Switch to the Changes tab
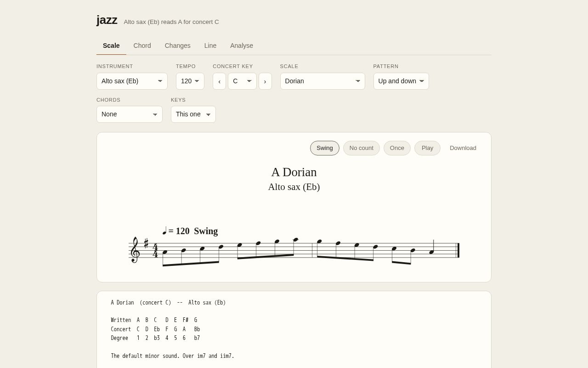This screenshot has width=588, height=368. tap(178, 46)
